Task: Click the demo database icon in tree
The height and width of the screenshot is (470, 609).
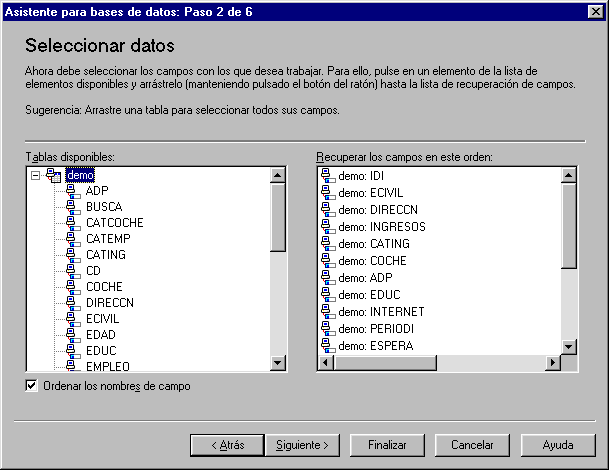Action: [54, 176]
